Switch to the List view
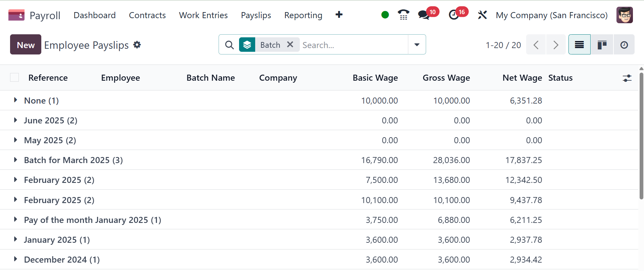The width and height of the screenshot is (644, 271). (579, 45)
